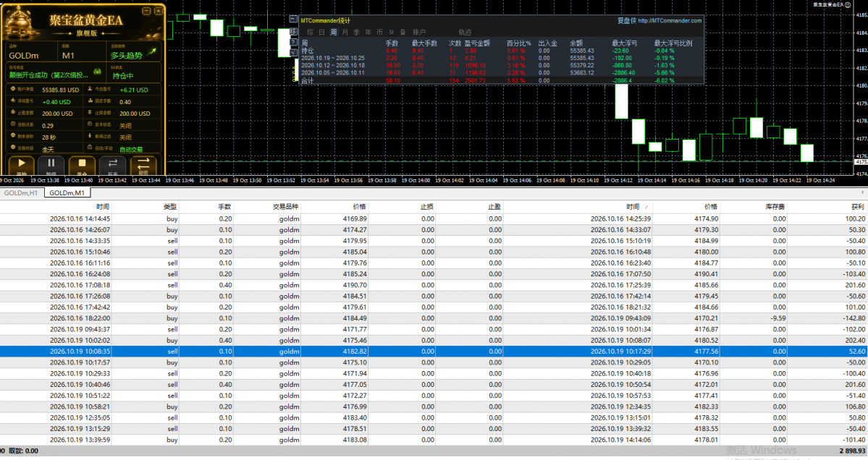Click the flip arrows (颠倒) button
This screenshot has width=868, height=460.
coord(143,164)
